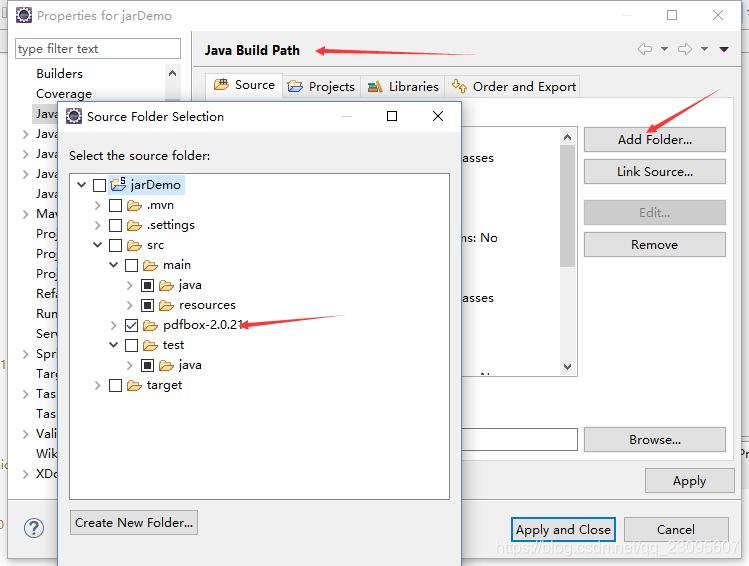749x566 pixels.
Task: Collapse the src folder node
Action: (x=97, y=245)
